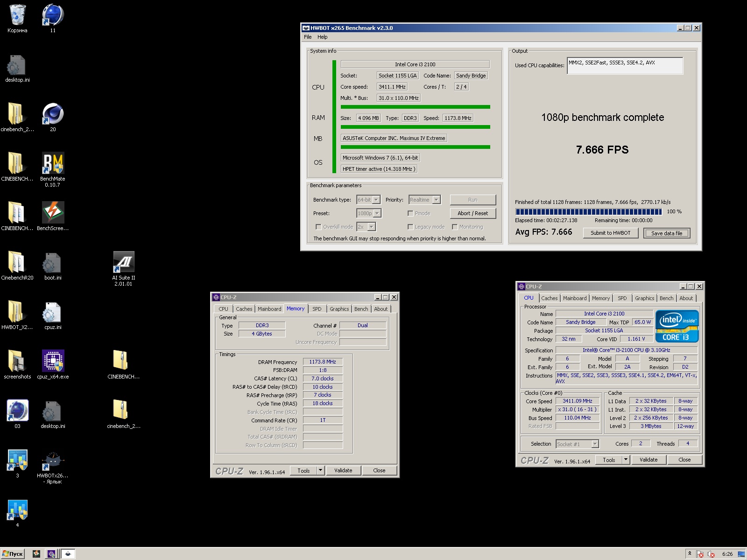Launch the HWBOTx26... Ярлык shortcut
The image size is (747, 560).
click(x=53, y=467)
